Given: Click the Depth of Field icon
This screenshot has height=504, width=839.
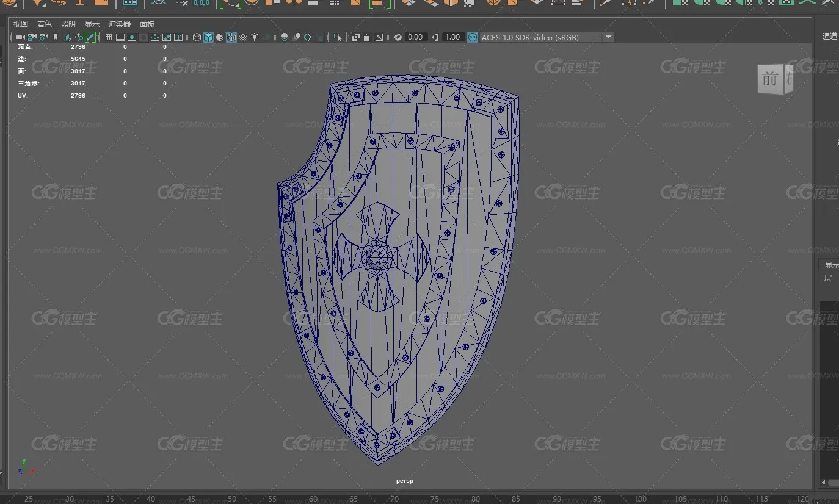Looking at the screenshot, I should coord(320,37).
